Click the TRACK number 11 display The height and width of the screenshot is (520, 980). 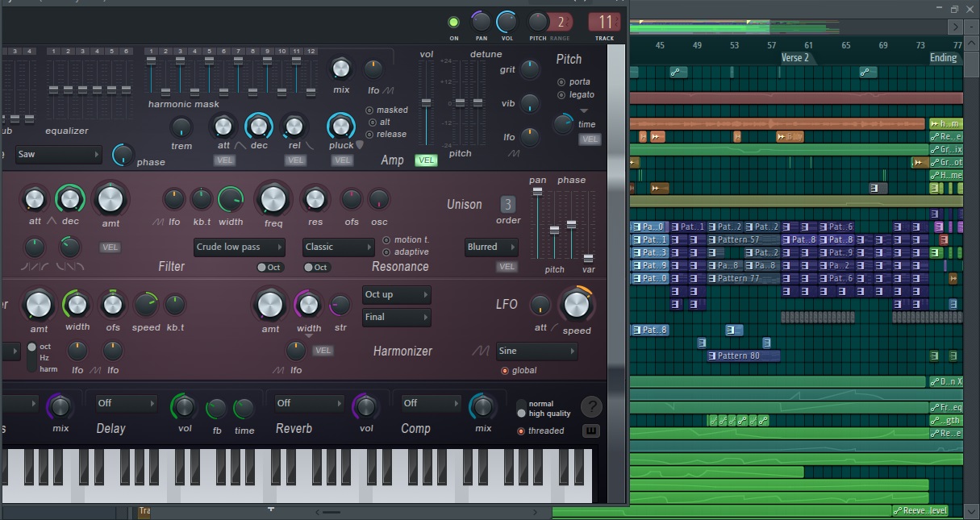(x=604, y=22)
